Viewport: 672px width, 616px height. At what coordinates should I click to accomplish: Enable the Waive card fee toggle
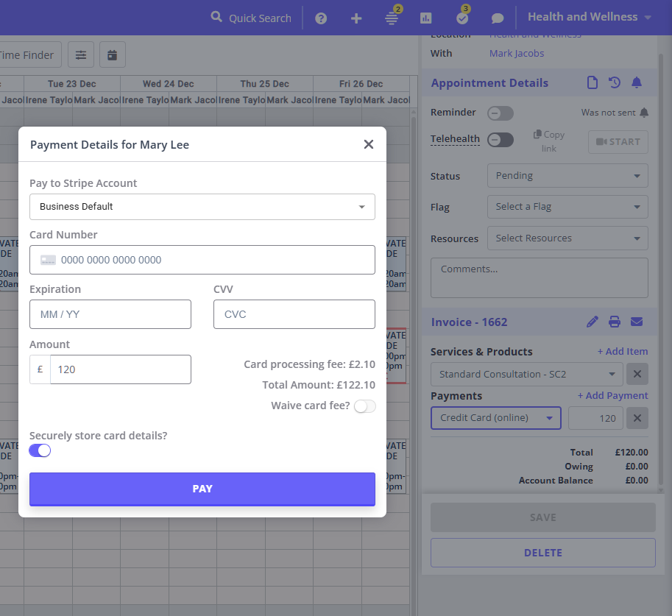coord(364,406)
